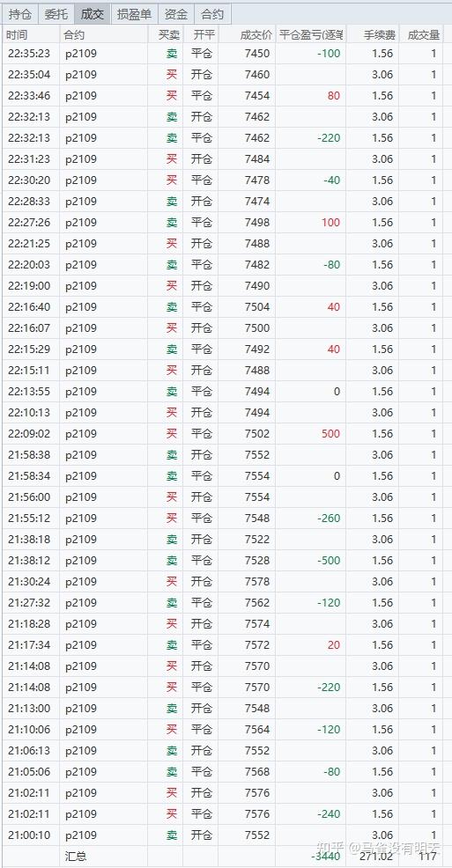452x868 pixels.
Task: Switch to the 资金 tab
Action: click(176, 14)
